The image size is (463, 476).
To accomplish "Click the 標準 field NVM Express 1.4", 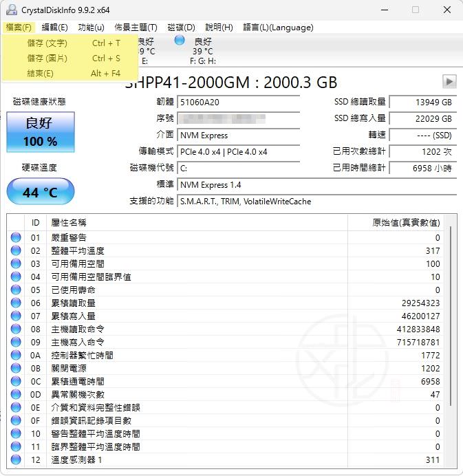I will [x=317, y=184].
